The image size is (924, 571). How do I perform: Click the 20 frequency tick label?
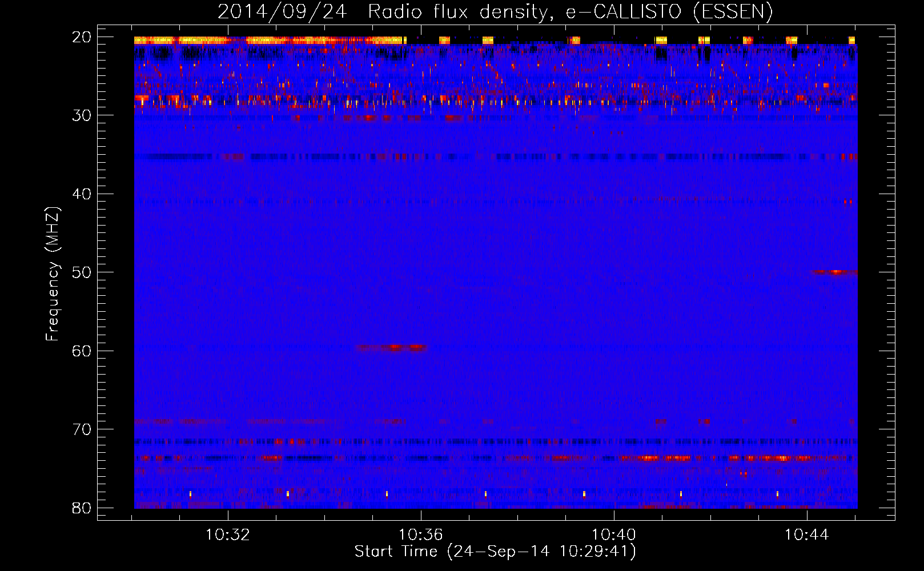[x=82, y=37]
